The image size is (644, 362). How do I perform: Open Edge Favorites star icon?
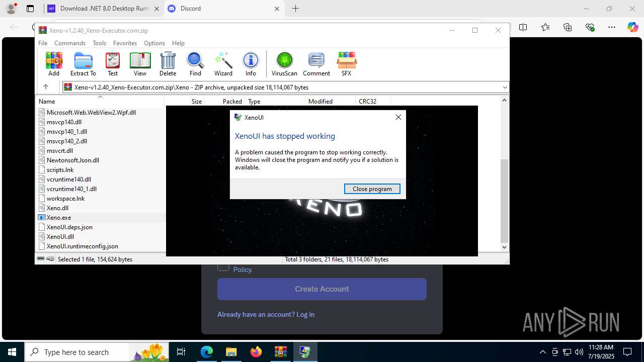(545, 27)
